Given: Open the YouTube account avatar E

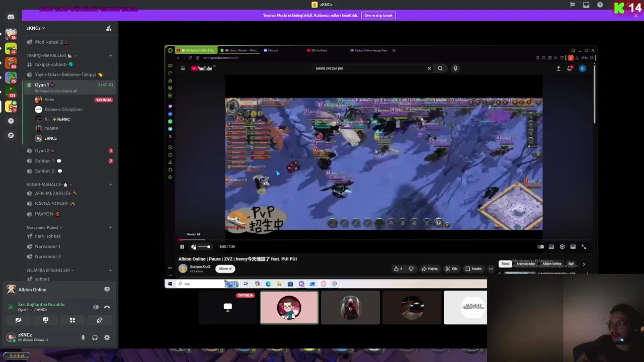Looking at the screenshot, I should click(582, 68).
